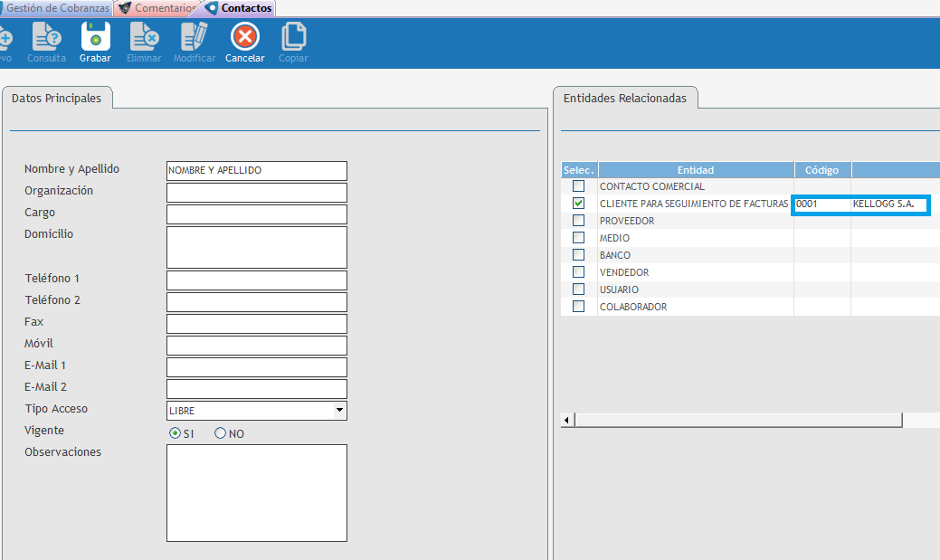Switch to Gestión de Cobranzas tab
The width and height of the screenshot is (940, 560).
56,8
